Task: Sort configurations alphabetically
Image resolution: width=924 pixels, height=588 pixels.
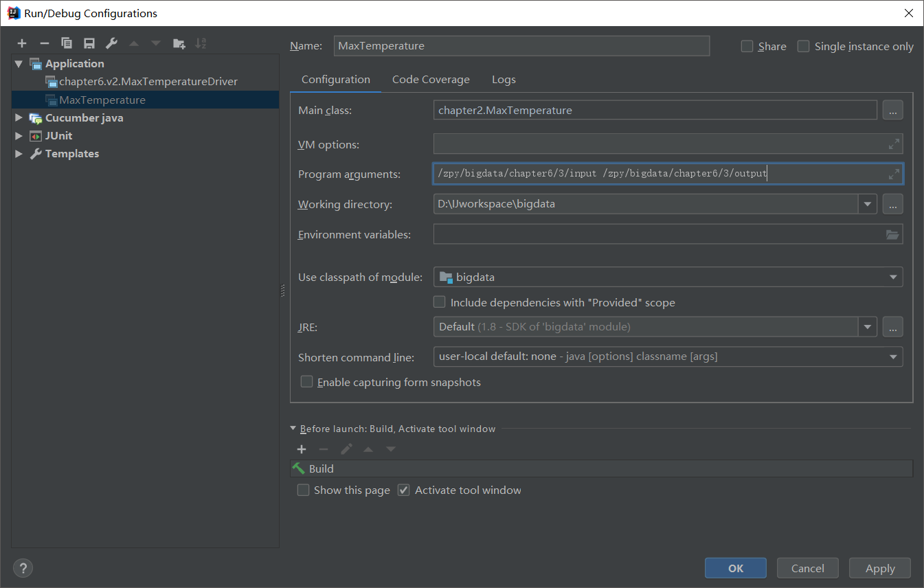Action: (x=201, y=43)
